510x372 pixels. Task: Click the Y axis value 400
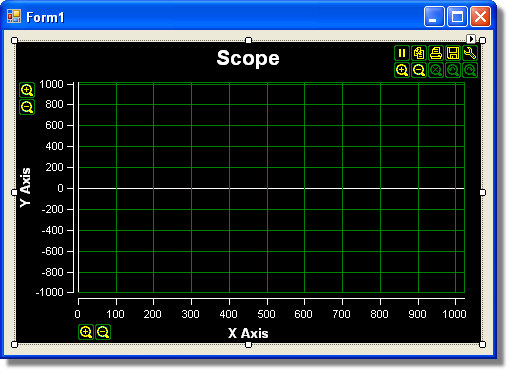tap(54, 146)
